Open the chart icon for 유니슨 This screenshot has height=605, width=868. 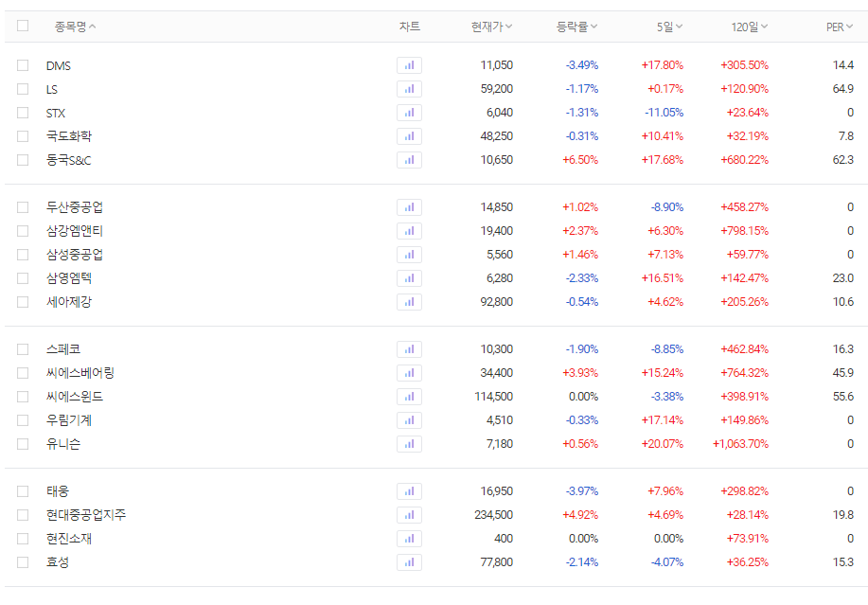[409, 444]
